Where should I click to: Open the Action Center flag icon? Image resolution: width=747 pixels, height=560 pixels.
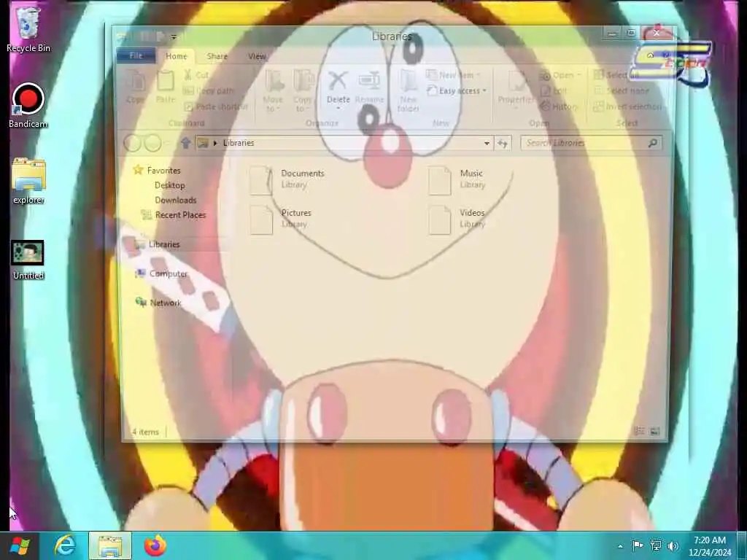(638, 545)
